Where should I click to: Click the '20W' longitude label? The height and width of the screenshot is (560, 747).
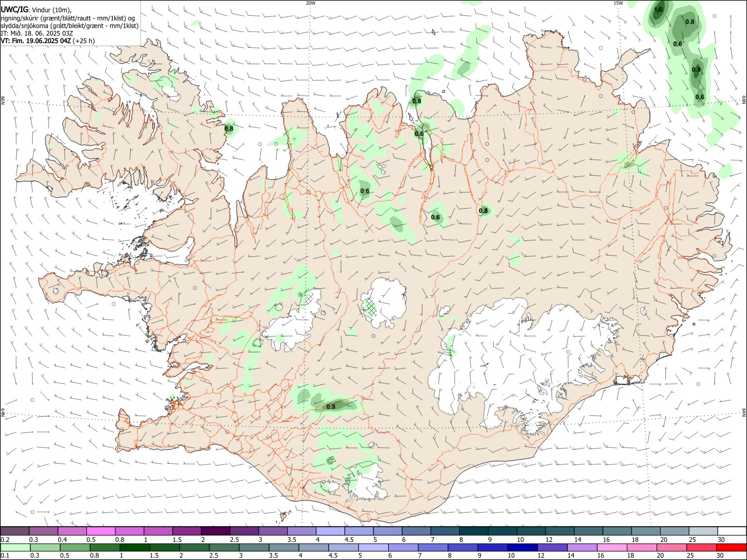(x=310, y=3)
